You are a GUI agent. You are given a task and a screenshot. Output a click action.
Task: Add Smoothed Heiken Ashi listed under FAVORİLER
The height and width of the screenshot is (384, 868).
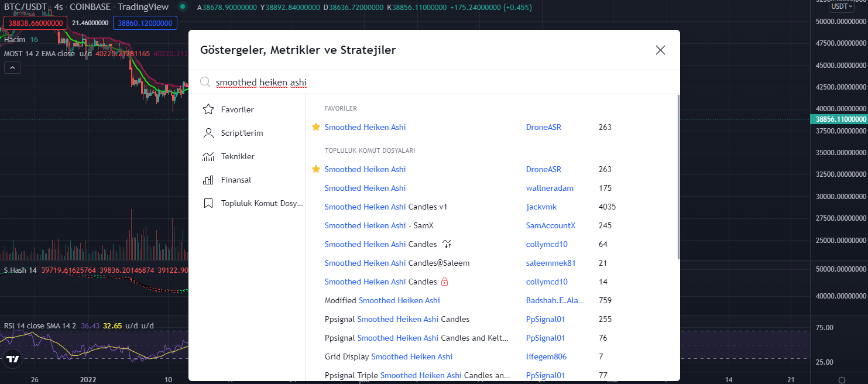coord(365,127)
